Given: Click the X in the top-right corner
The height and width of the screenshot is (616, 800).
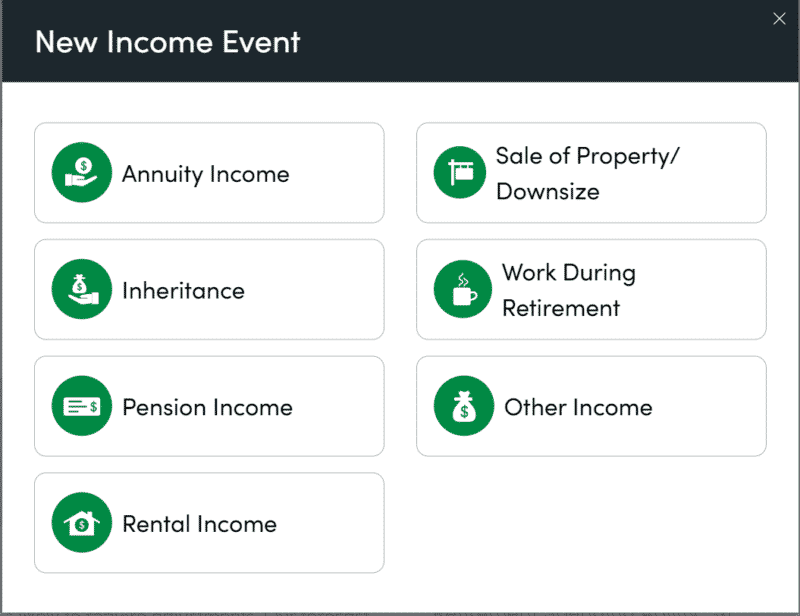Looking at the screenshot, I should click(x=779, y=18).
